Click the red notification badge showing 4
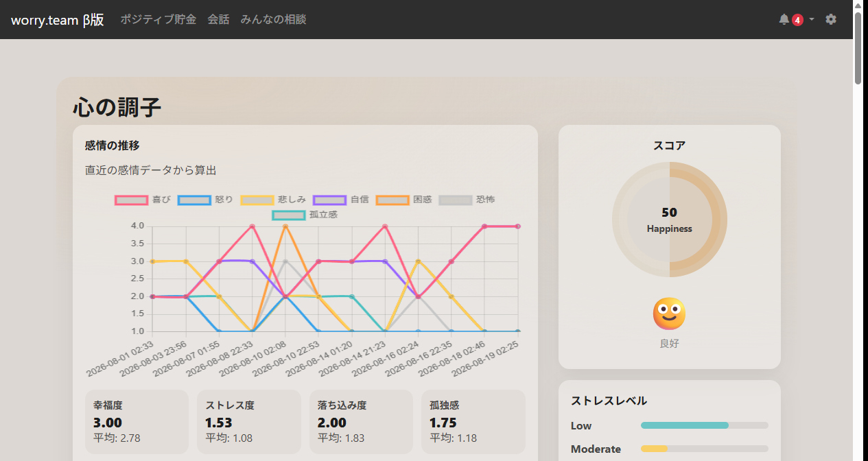 pos(797,20)
